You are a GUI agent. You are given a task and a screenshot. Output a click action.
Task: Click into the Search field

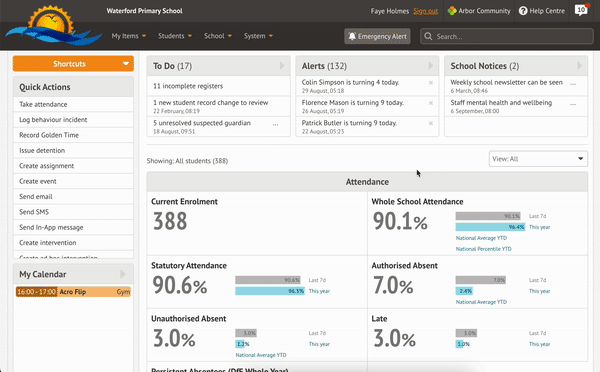click(507, 36)
